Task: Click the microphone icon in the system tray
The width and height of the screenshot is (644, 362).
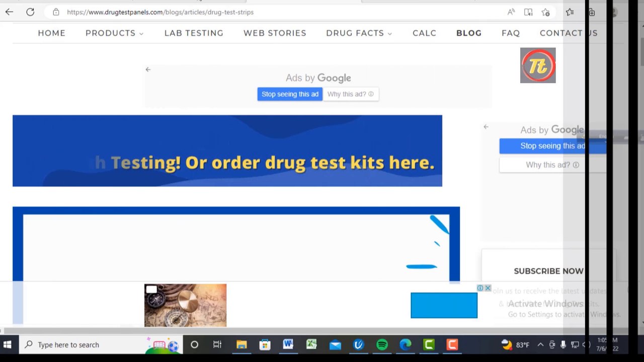Action: pos(563,345)
